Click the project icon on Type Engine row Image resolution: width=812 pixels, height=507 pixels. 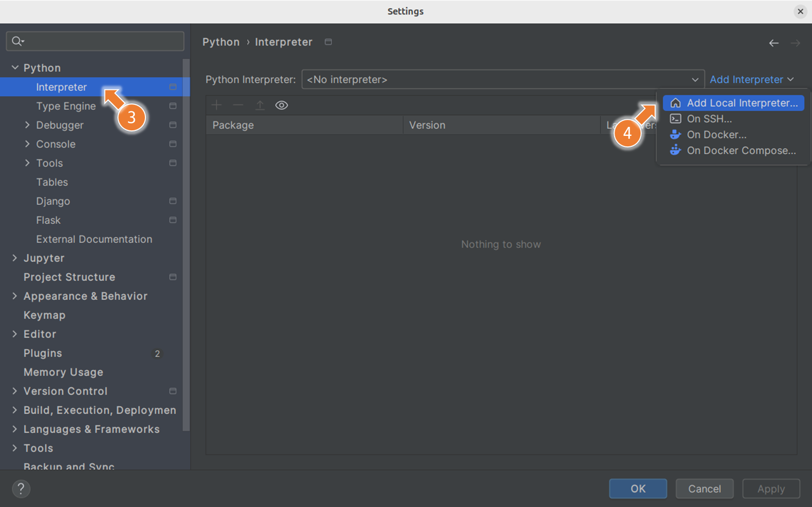point(173,106)
